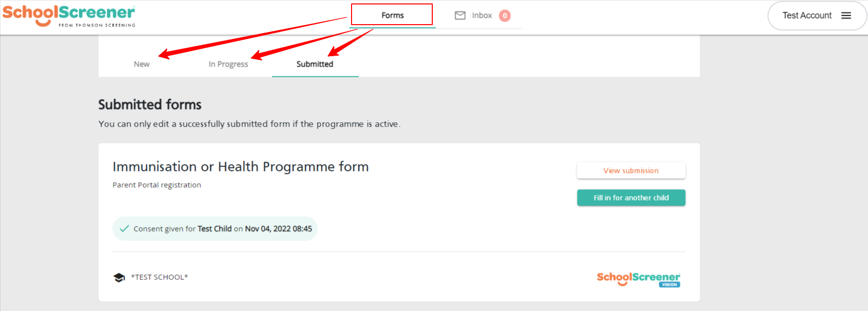Image resolution: width=868 pixels, height=311 pixels.
Task: Click the SchoolScreener logo in the header
Action: (x=69, y=16)
